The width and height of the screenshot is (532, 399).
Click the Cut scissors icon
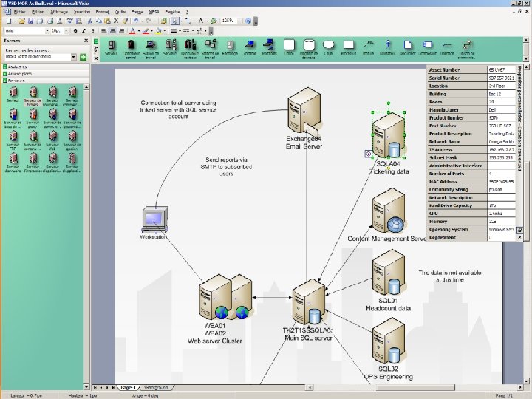(x=89, y=21)
